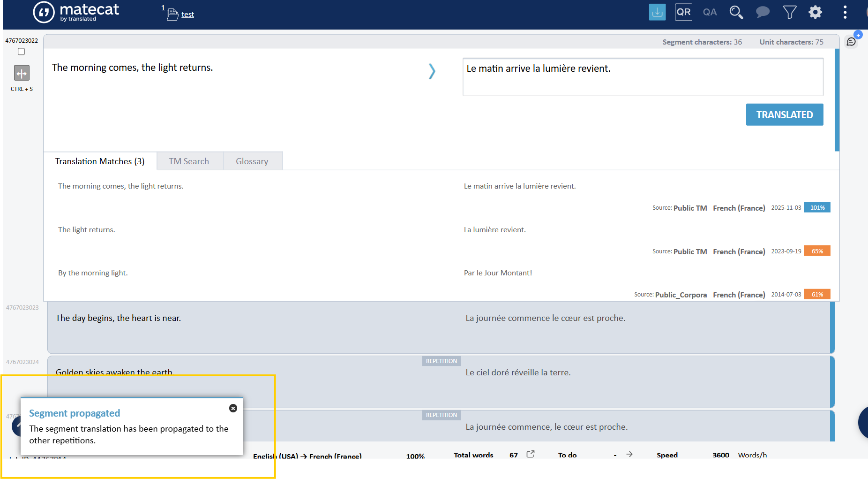868x479 pixels.
Task: Select the Translation Matches tab
Action: click(100, 161)
